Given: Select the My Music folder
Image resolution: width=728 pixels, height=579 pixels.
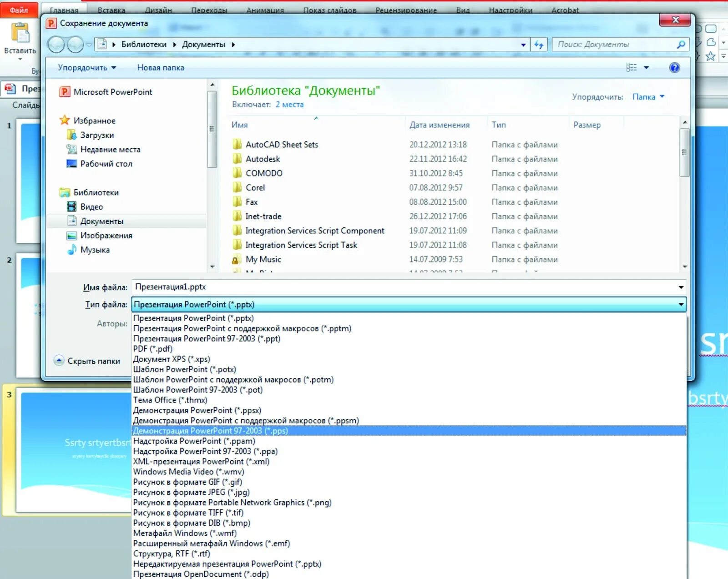Looking at the screenshot, I should click(257, 259).
